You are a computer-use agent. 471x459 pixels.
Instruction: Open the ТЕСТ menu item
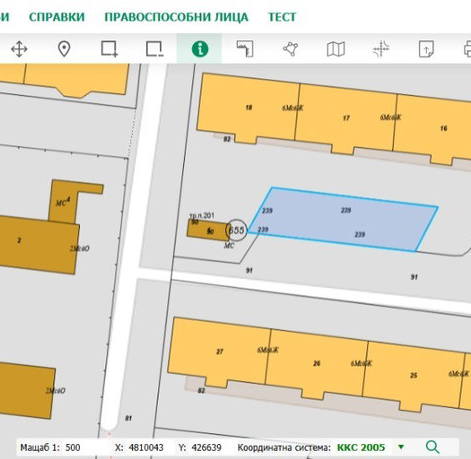pos(282,17)
